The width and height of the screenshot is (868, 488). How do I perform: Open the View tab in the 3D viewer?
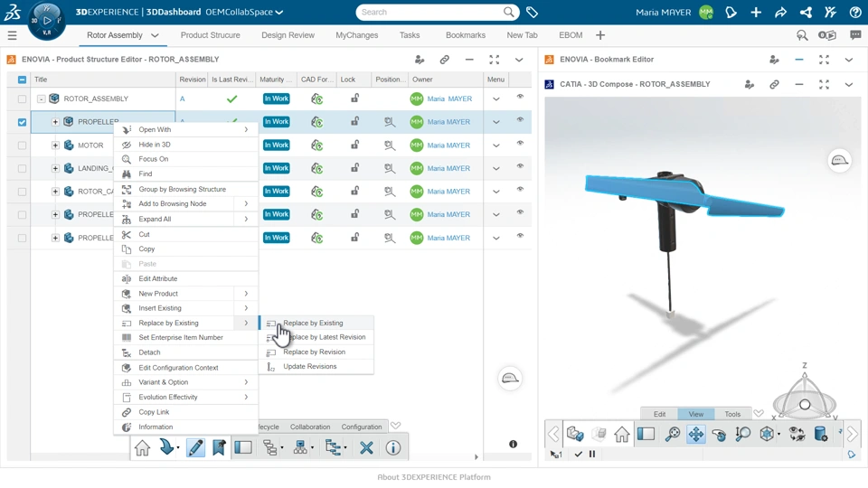point(696,414)
